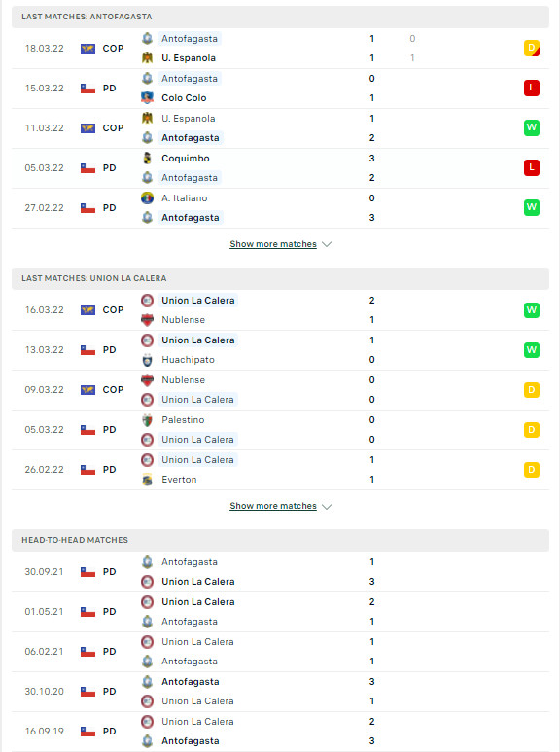Image resolution: width=560 pixels, height=752 pixels.
Task: Click the green W badge for Nublense 16.03.22 match
Action: [531, 310]
